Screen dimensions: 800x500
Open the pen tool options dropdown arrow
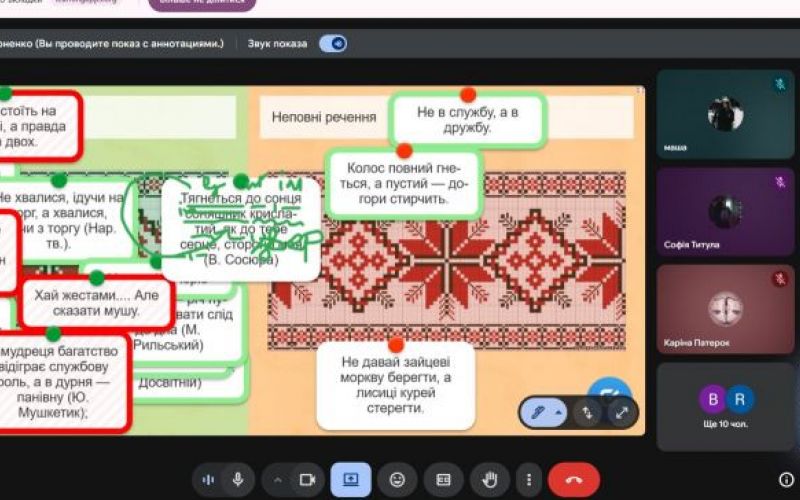[x=559, y=412]
